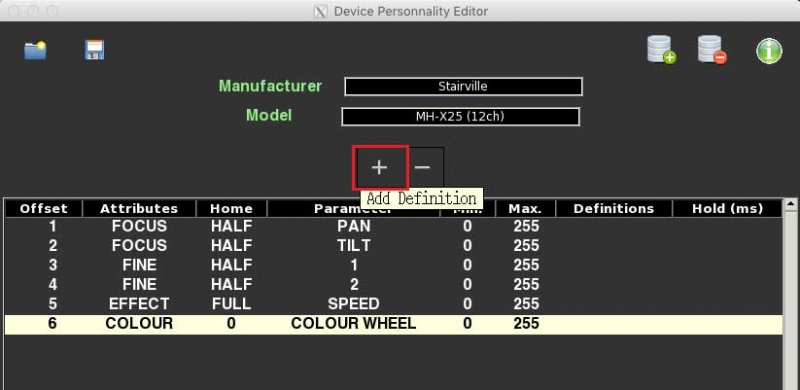Click the Manufacturer label
This screenshot has width=800, height=390.
[270, 86]
